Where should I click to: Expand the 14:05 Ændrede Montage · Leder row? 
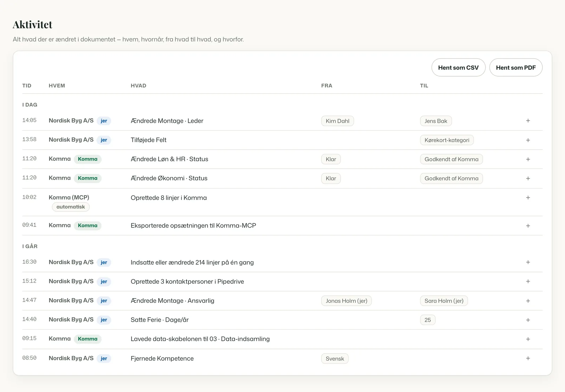pyautogui.click(x=528, y=121)
